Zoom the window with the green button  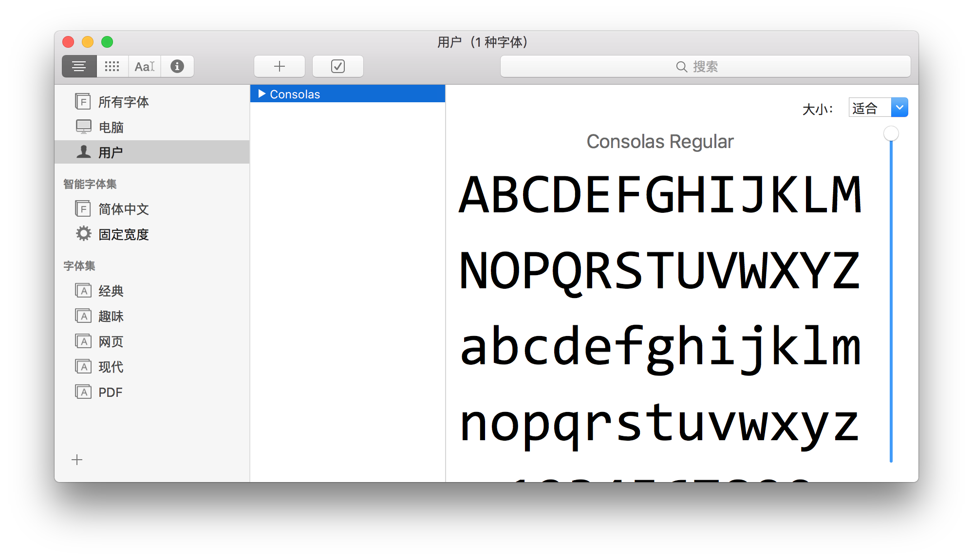point(107,42)
